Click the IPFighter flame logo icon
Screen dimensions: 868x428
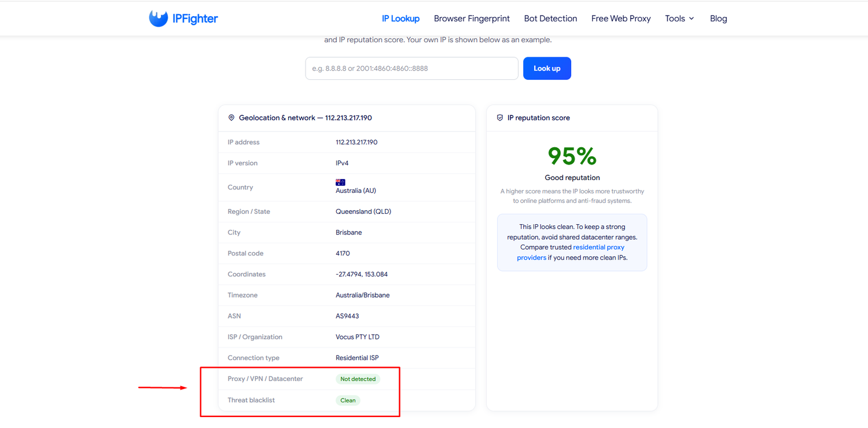[x=158, y=19]
